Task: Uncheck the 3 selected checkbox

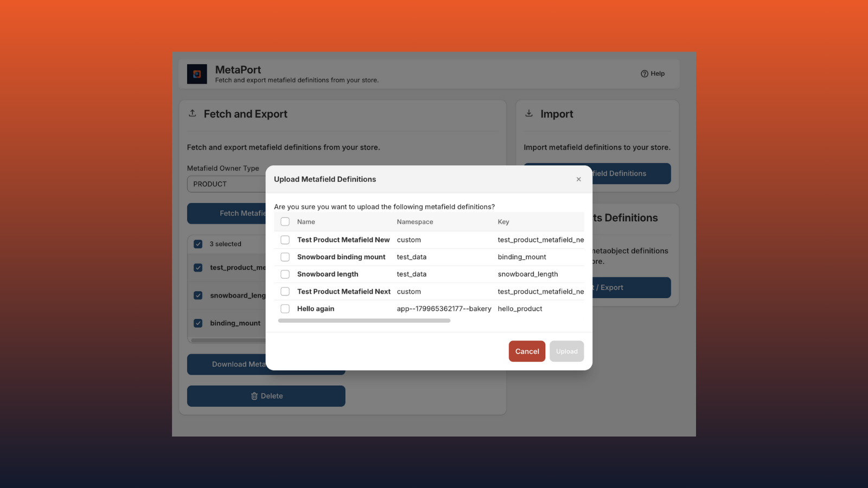Action: coord(198,244)
